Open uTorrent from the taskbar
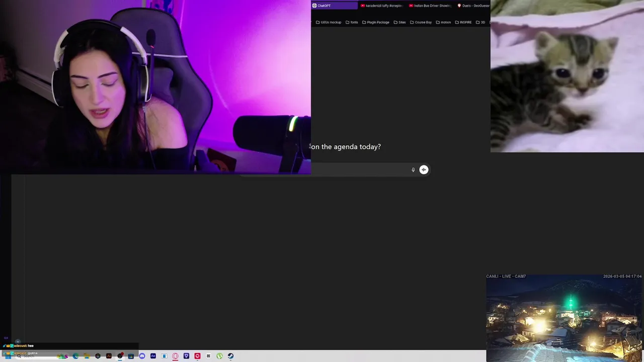Screen dimensions: 644x362 click(x=219, y=356)
